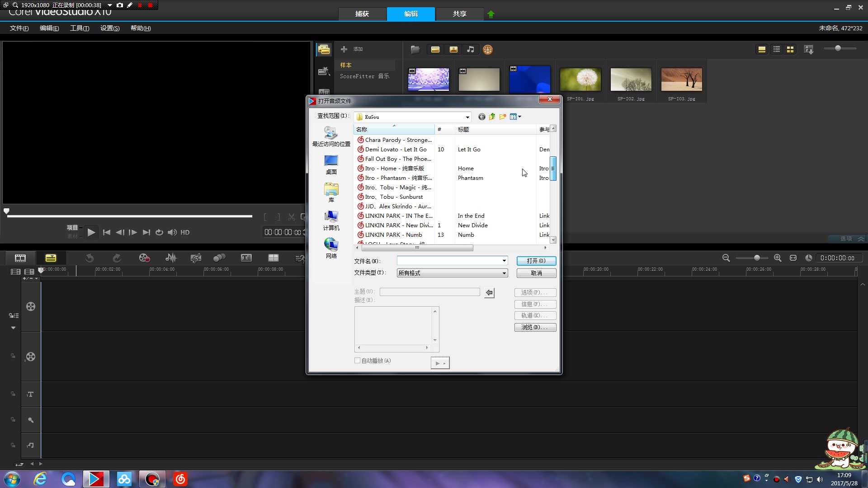Click the main video track film reel icon

pyautogui.click(x=30, y=307)
